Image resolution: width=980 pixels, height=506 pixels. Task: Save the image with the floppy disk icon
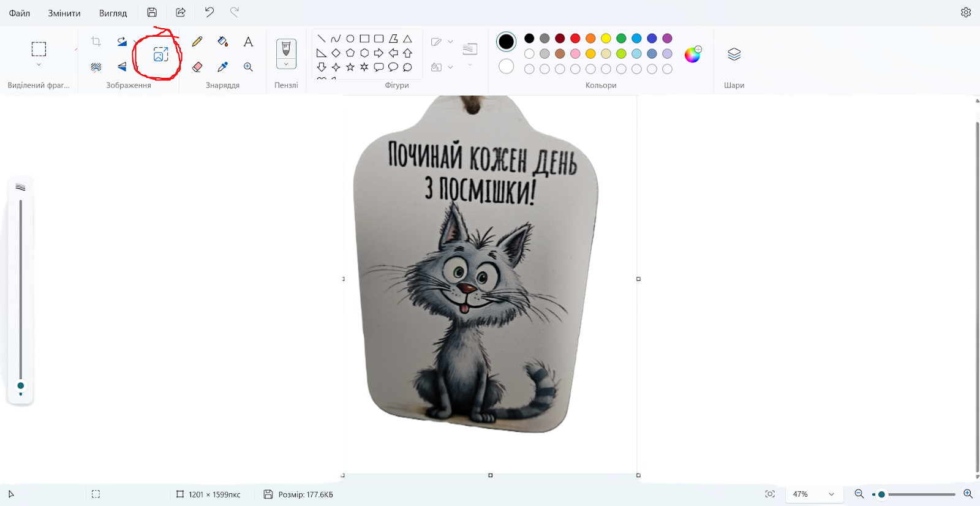[152, 12]
